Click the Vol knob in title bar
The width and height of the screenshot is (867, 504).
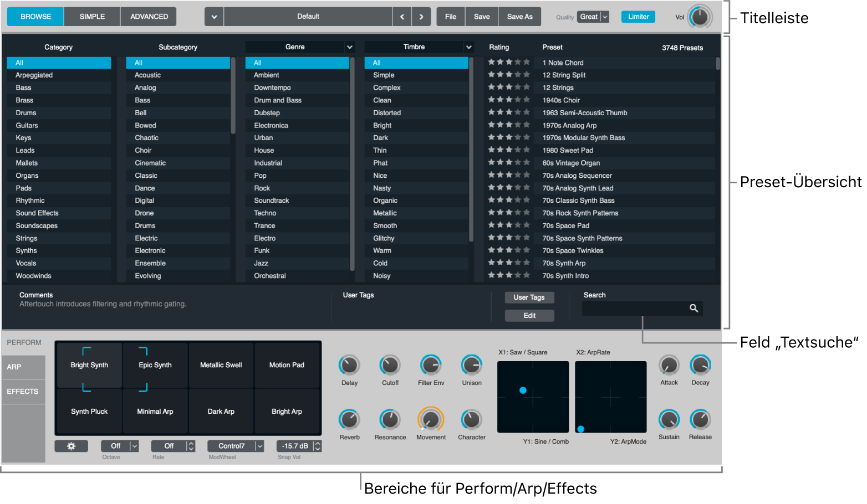(700, 17)
